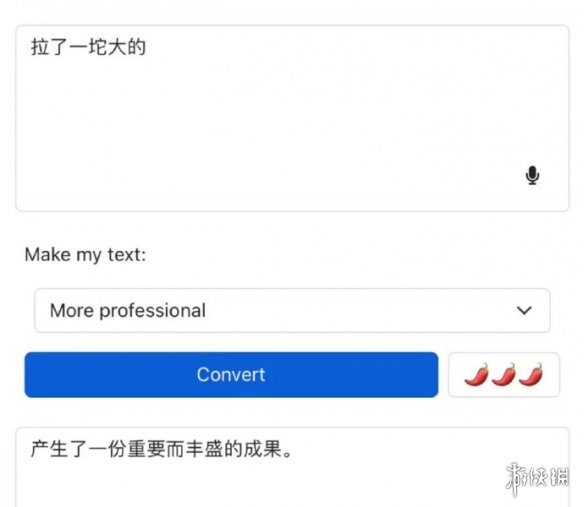The width and height of the screenshot is (584, 507).
Task: Toggle the three-chili spiciness level button
Action: [x=504, y=375]
